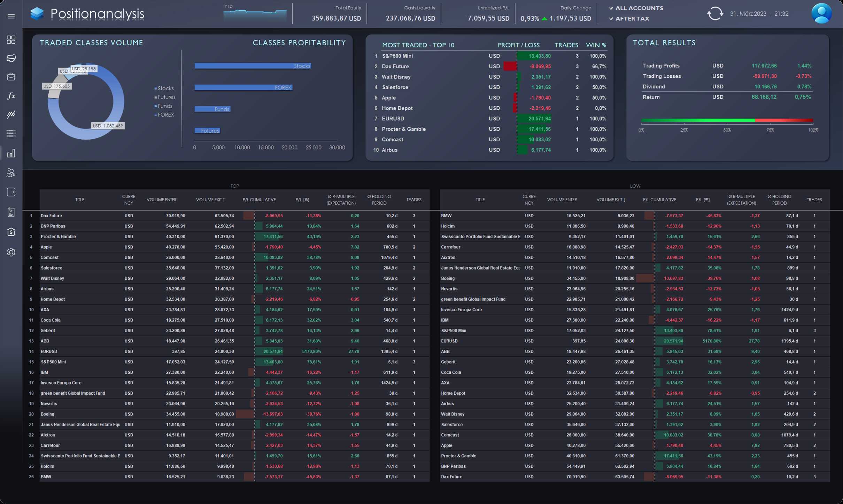Viewport: 843px width, 504px height.
Task: Open the dashboard grid view icon
Action: coord(11,40)
